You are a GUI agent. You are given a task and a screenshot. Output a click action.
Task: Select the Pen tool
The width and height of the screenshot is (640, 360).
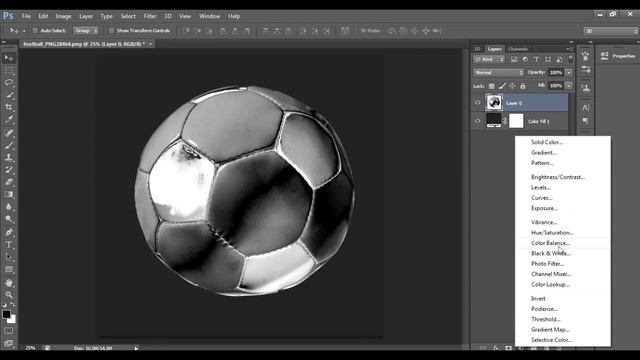tap(9, 232)
